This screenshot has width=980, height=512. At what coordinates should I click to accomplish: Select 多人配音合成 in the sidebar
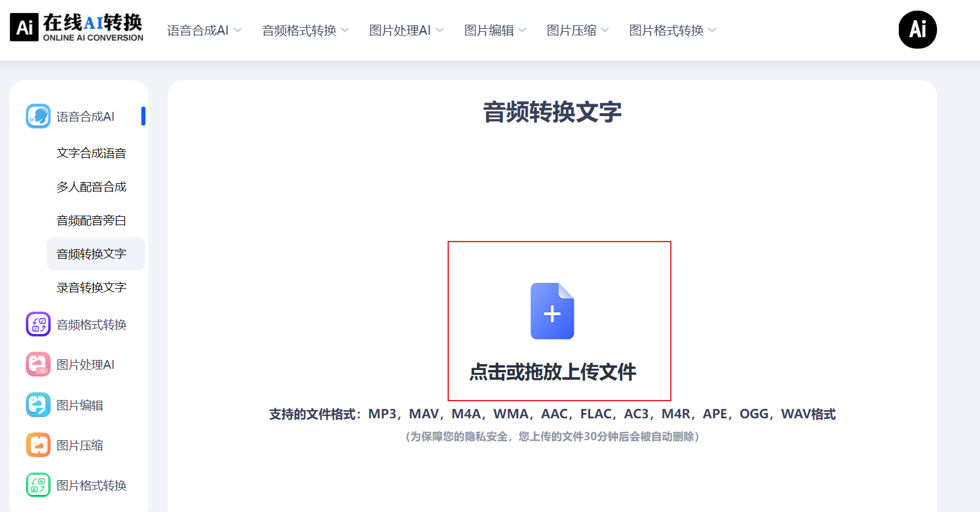point(91,187)
